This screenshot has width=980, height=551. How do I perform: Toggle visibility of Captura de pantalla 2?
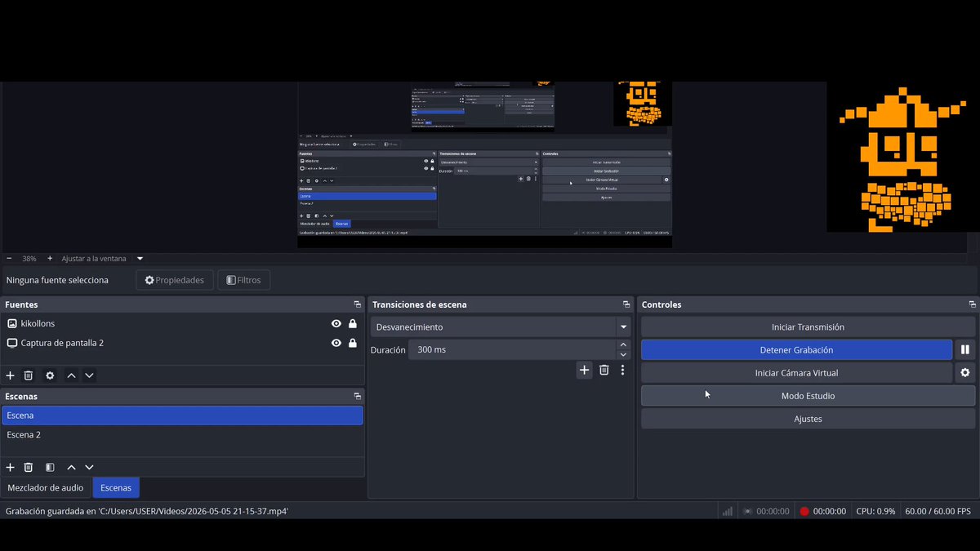click(x=336, y=343)
